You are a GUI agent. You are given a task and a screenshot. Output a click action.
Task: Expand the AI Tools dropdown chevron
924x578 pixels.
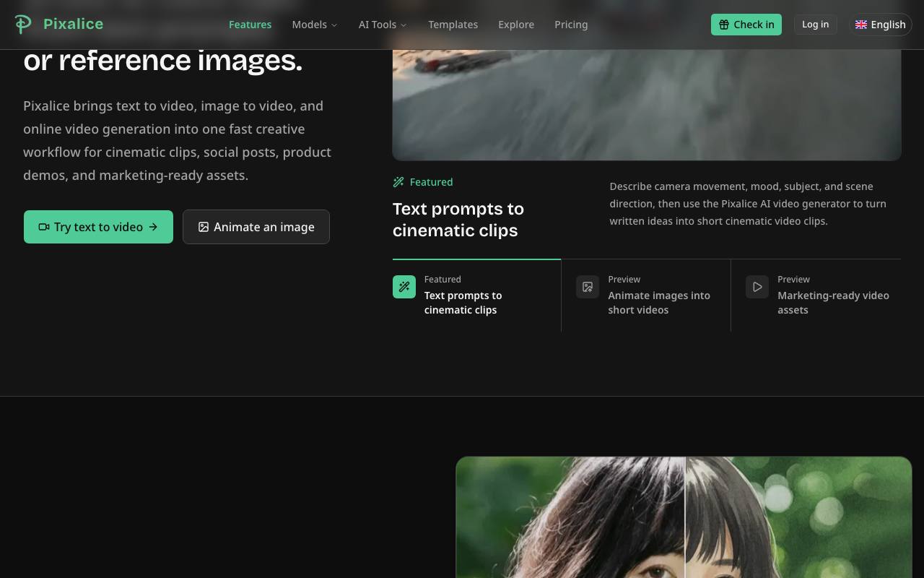click(404, 25)
